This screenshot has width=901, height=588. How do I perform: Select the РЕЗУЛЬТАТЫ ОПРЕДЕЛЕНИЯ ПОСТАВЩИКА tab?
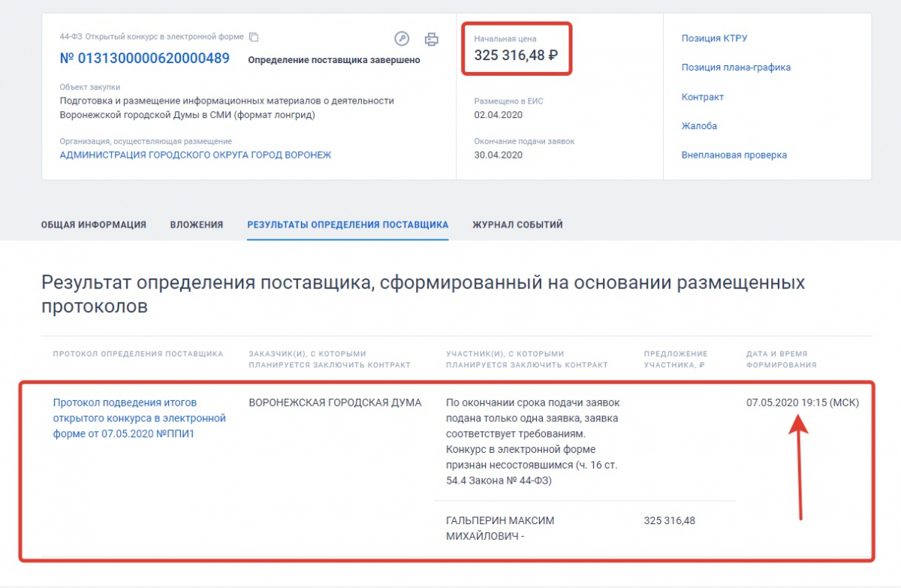point(348,225)
